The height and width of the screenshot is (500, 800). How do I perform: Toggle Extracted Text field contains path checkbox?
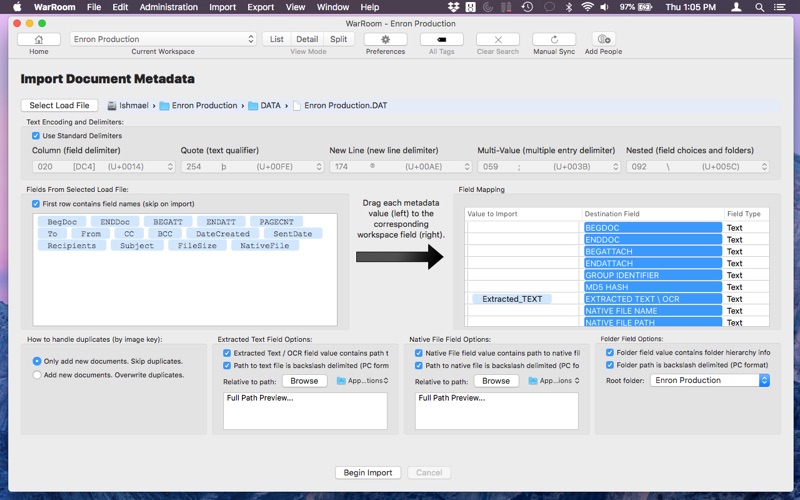pyautogui.click(x=227, y=353)
